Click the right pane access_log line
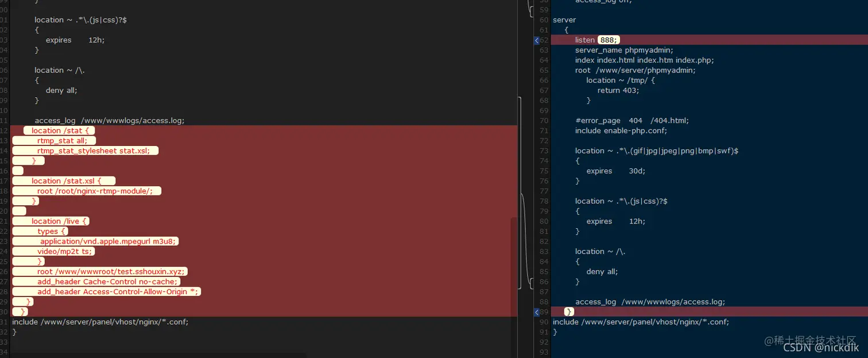Viewport: 868px width, 358px height. (x=650, y=302)
